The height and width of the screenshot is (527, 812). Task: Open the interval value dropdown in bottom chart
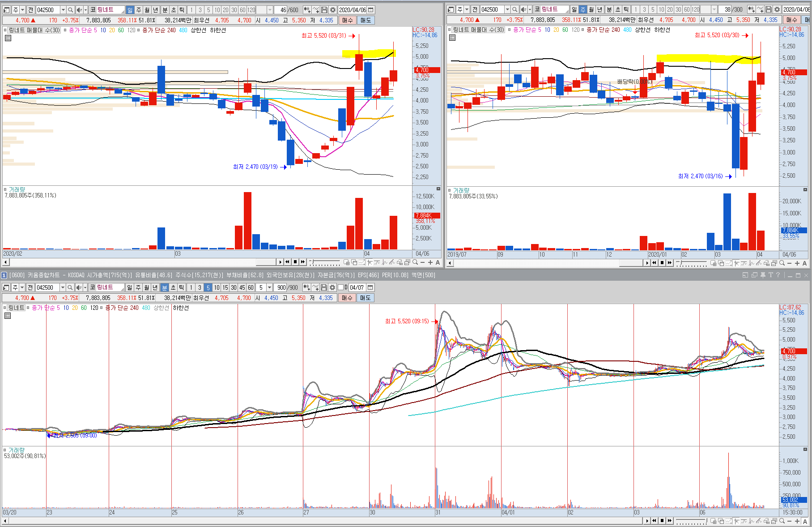pos(269,287)
